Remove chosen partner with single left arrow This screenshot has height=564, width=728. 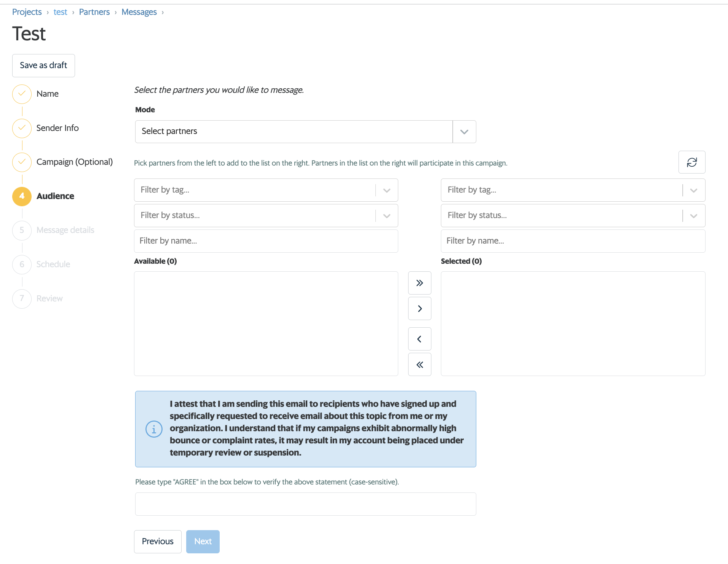pyautogui.click(x=420, y=339)
